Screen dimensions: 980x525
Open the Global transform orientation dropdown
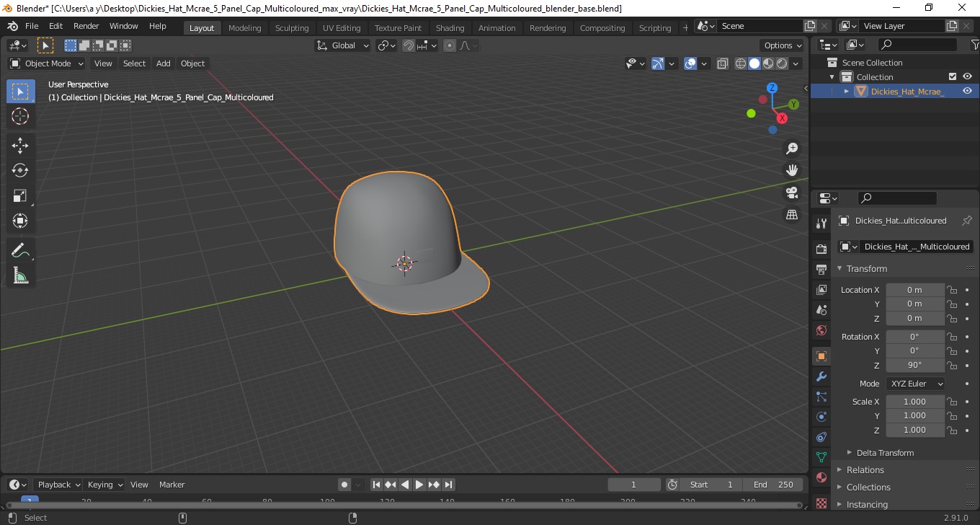[343, 45]
